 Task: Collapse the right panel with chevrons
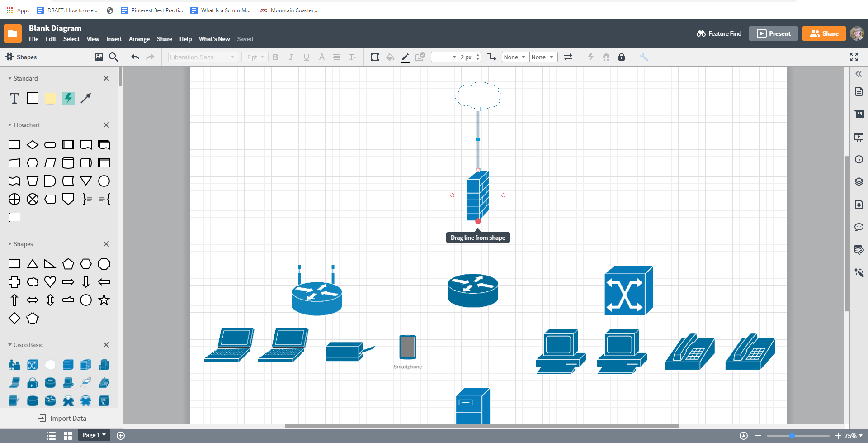click(x=859, y=74)
